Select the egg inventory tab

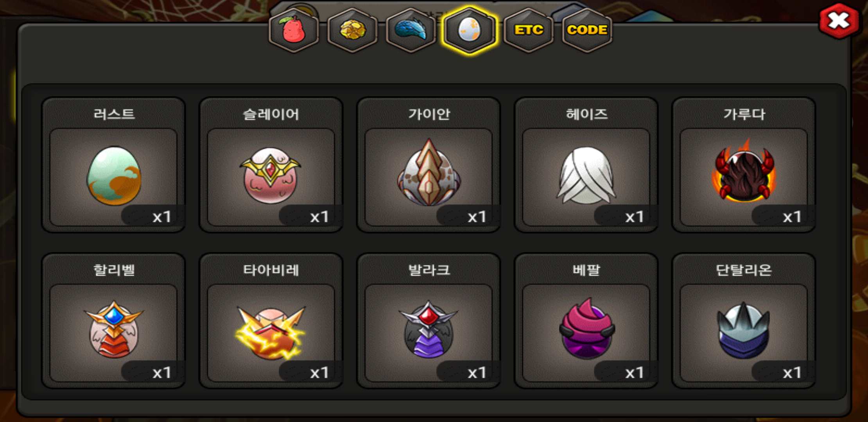click(469, 30)
